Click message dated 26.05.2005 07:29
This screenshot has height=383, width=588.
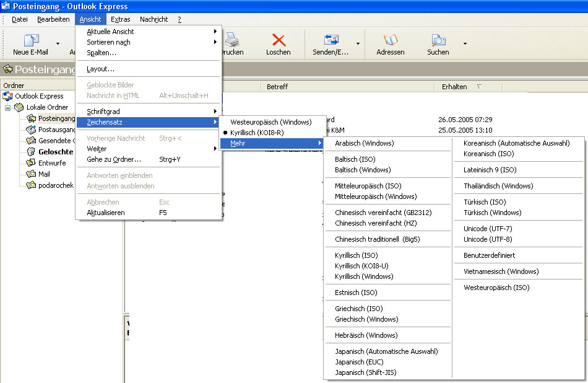[465, 120]
